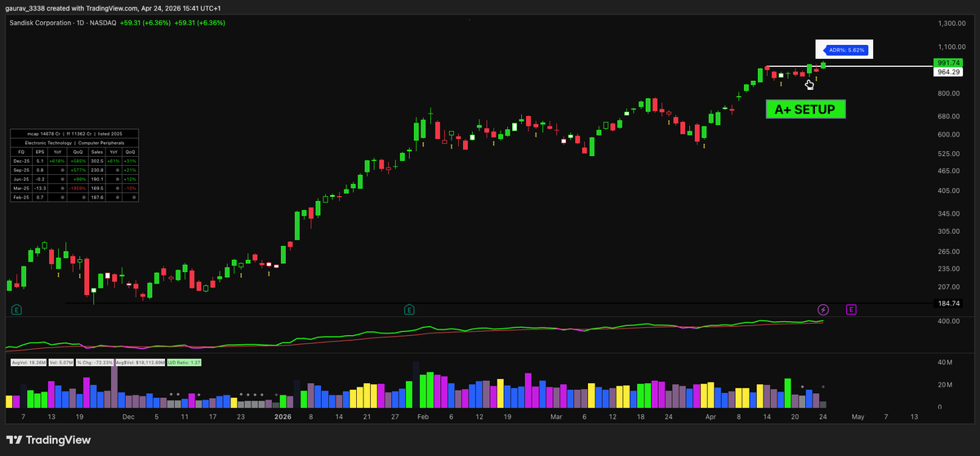Click the -13.3 EPS cell

[x=40, y=188]
